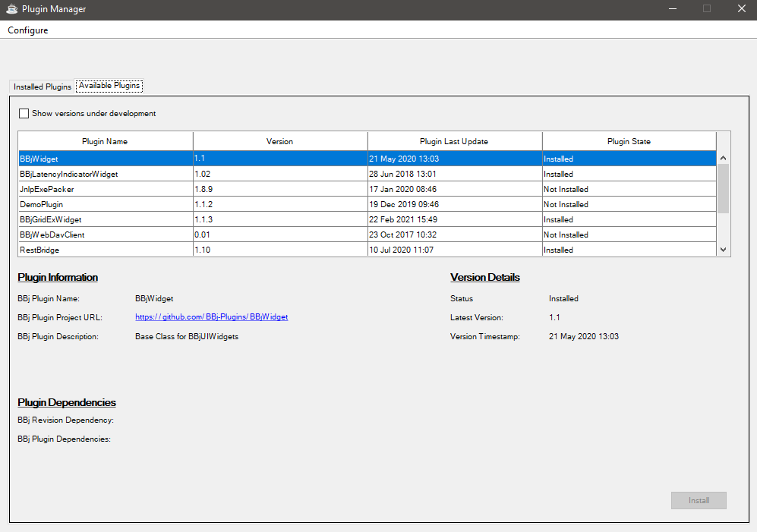Click Not Installed state of JnlpExePacker
This screenshot has height=532, width=757.
point(629,189)
